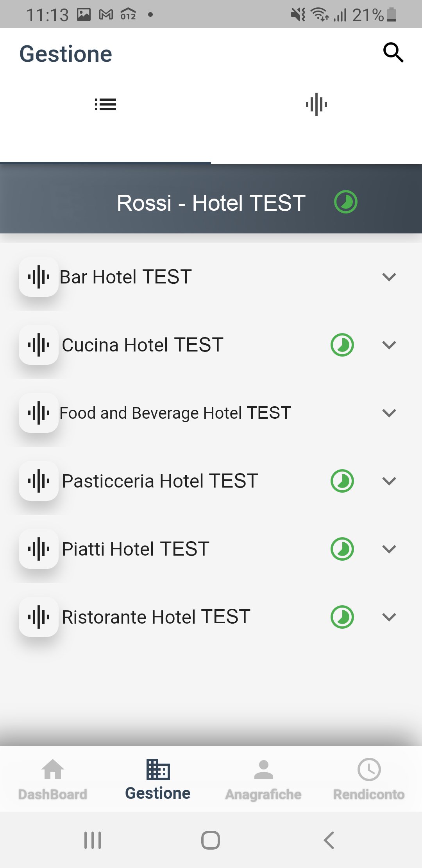Expand the Bar Hotel TEST row
422x868 pixels.
click(x=389, y=277)
